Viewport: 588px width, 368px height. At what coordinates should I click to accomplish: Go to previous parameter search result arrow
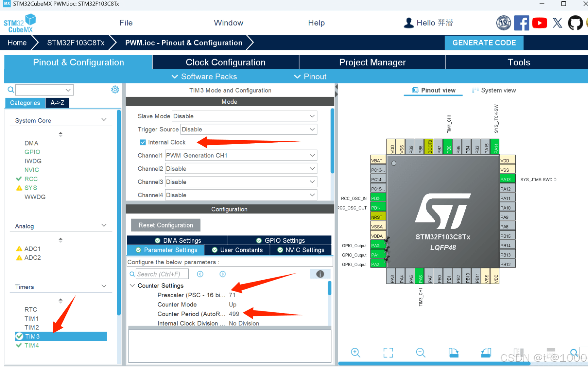pyautogui.click(x=200, y=274)
